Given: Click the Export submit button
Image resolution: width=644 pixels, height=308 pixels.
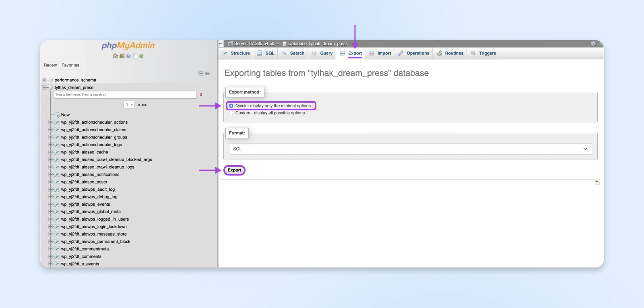Looking at the screenshot, I should (235, 170).
